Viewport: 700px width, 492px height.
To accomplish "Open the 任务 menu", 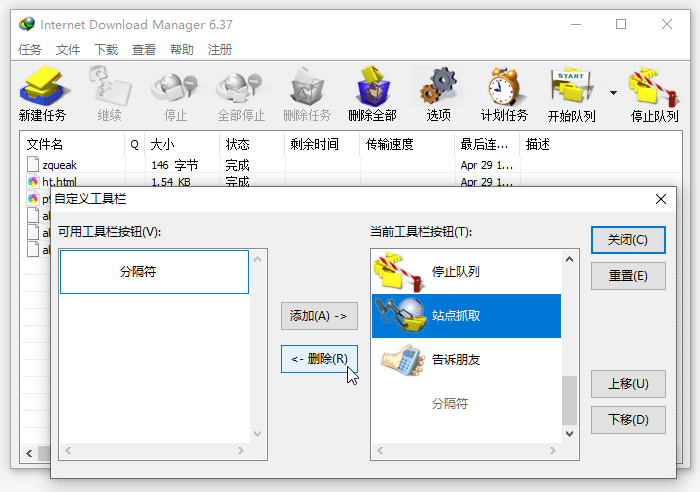I will (x=29, y=50).
